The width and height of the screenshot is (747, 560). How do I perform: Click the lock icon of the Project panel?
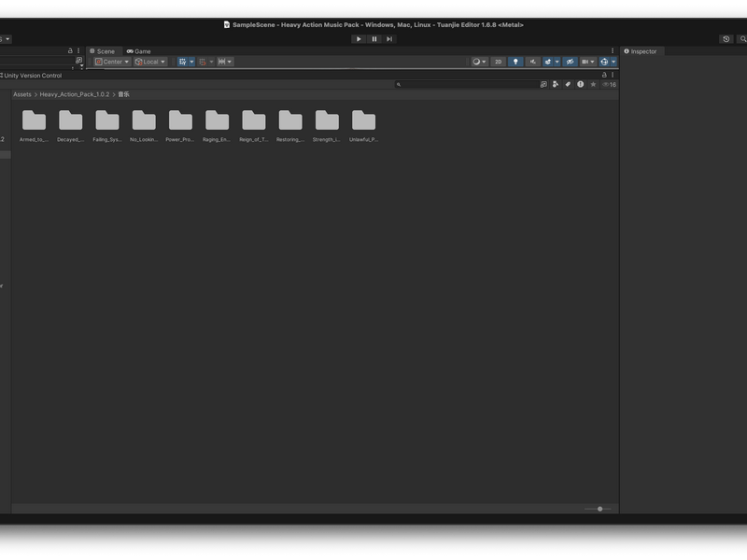pos(604,75)
